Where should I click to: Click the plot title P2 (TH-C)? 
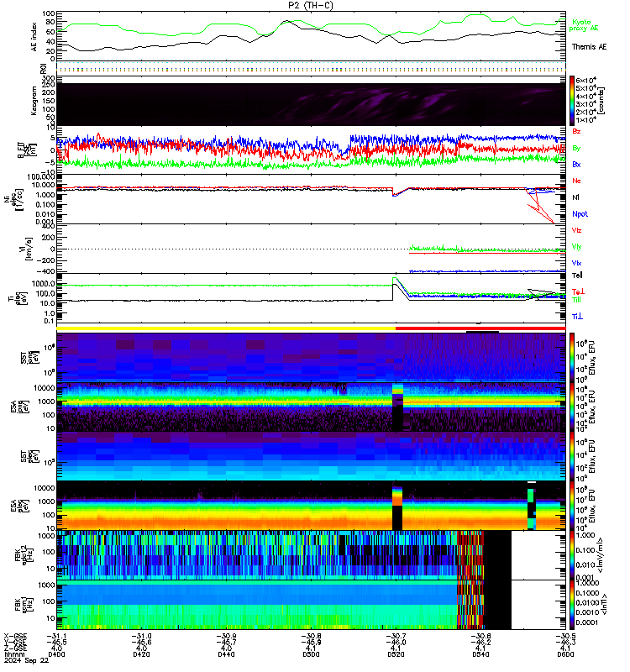[x=310, y=5]
